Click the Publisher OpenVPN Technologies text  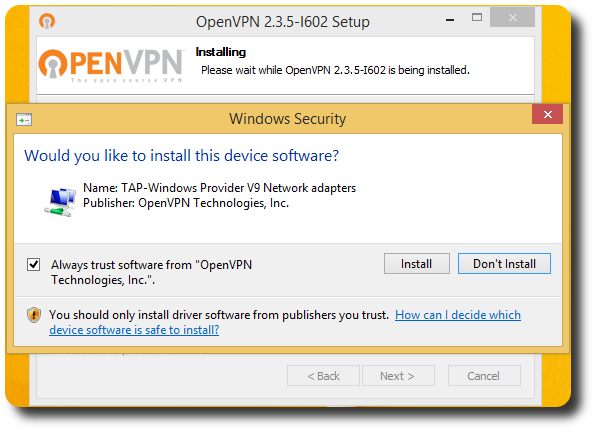click(186, 203)
